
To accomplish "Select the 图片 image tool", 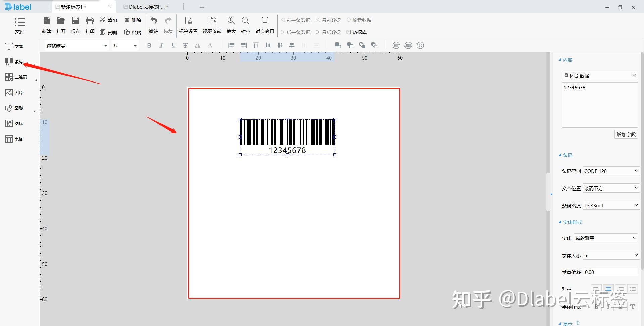I will coord(14,93).
